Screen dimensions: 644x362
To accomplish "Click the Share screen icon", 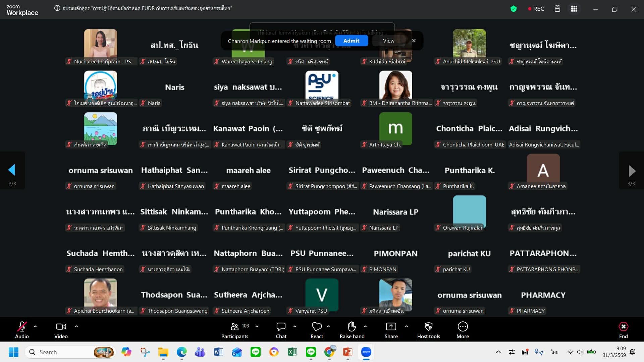I will tap(391, 326).
